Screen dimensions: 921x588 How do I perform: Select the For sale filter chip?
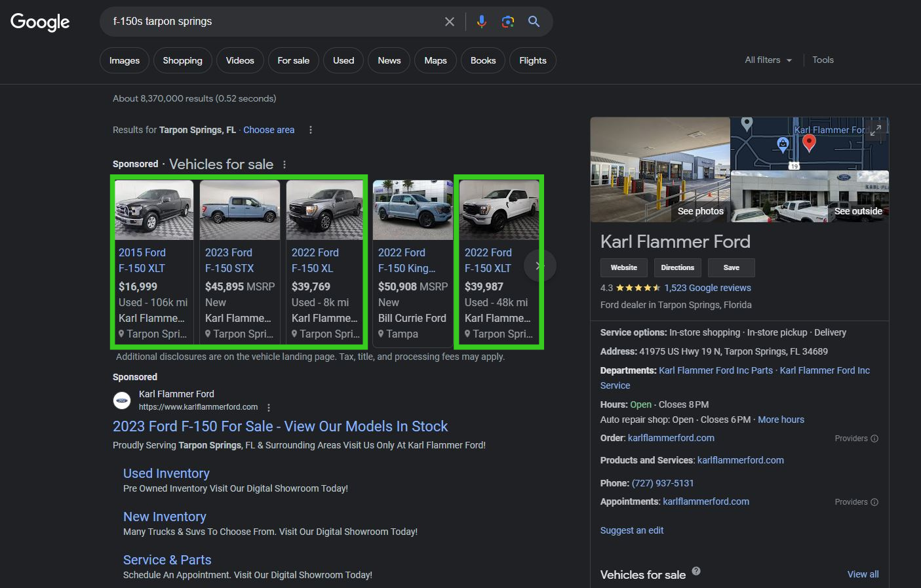[294, 60]
